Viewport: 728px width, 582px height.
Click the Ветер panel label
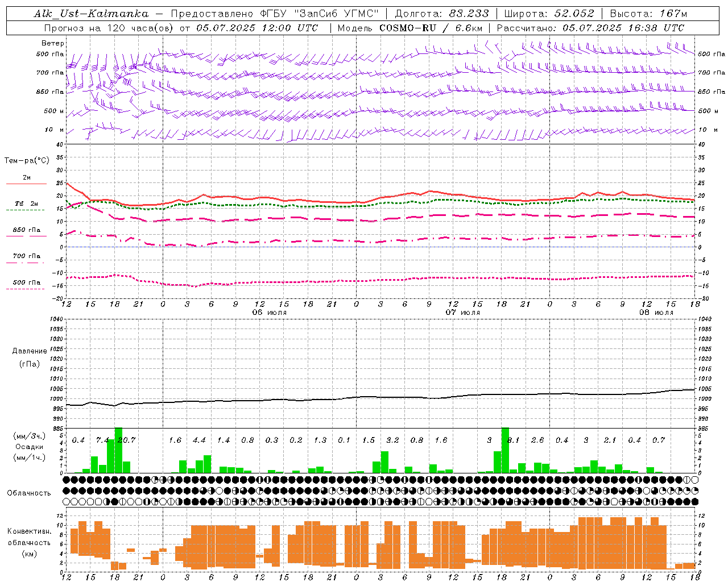[53, 43]
